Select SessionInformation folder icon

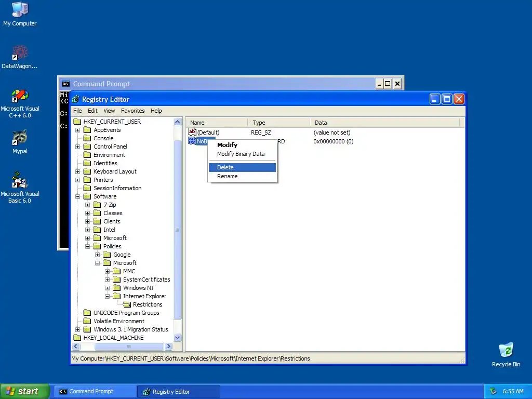click(x=87, y=188)
